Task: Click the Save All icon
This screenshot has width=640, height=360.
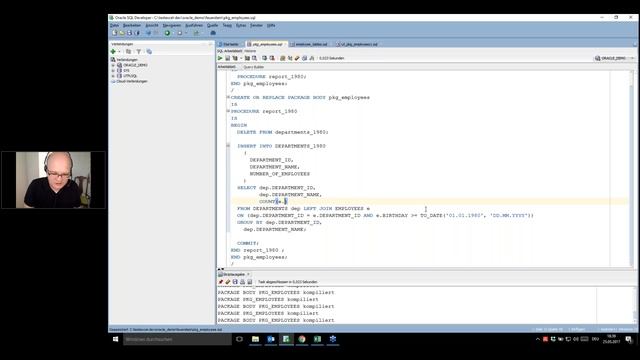Action: point(137,33)
